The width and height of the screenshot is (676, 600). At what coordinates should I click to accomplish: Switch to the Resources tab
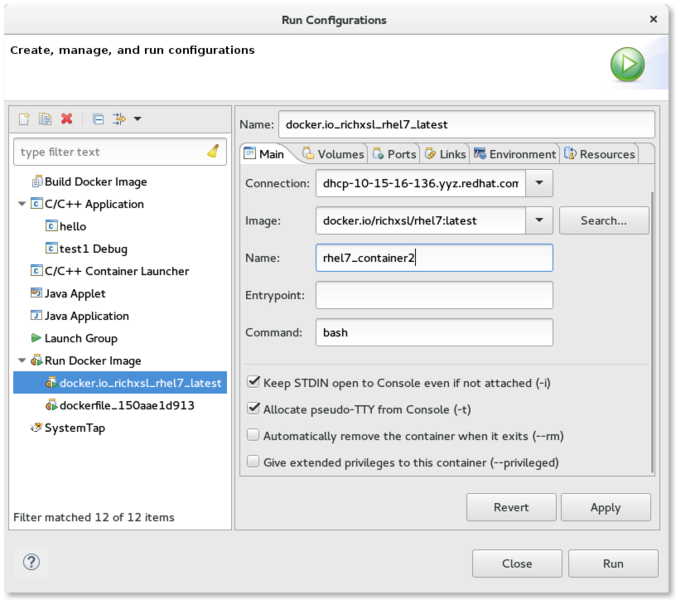pyautogui.click(x=600, y=154)
